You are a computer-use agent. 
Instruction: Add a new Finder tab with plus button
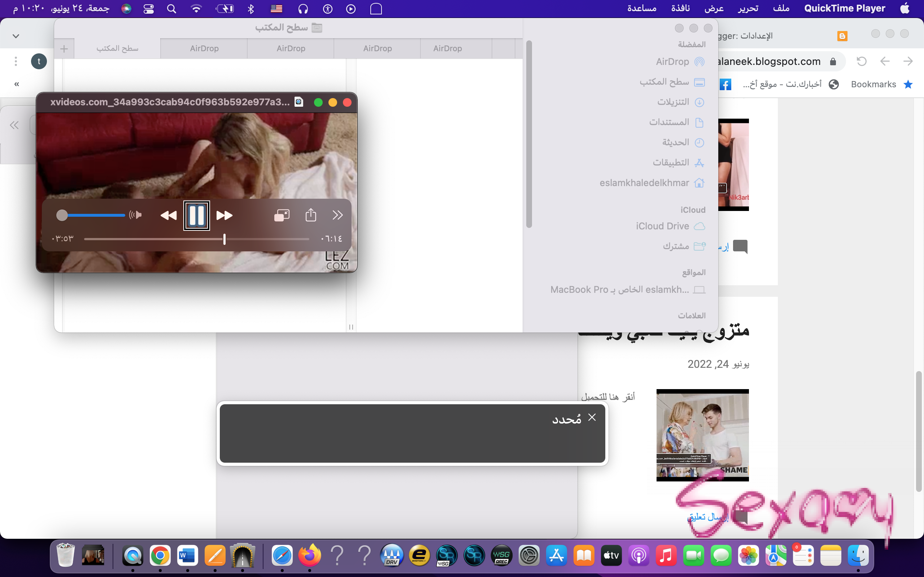point(64,48)
